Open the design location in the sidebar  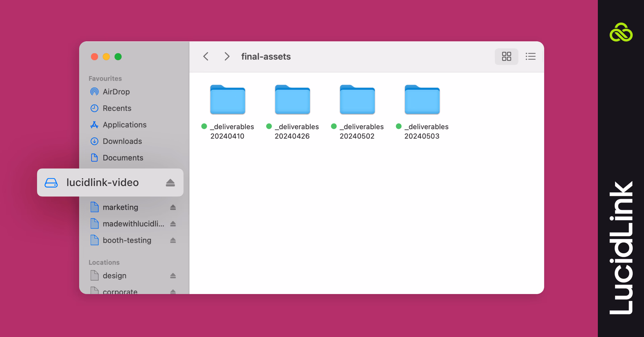coord(114,275)
